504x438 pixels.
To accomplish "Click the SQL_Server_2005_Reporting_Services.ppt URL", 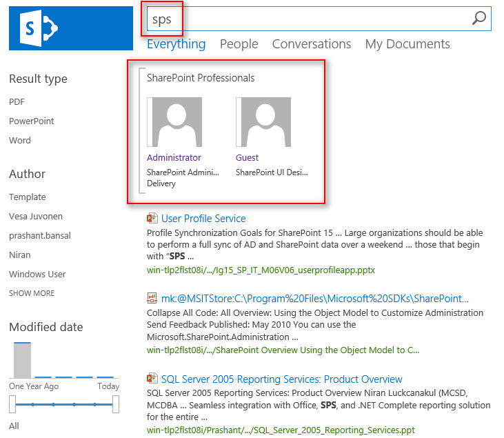I will (281, 430).
